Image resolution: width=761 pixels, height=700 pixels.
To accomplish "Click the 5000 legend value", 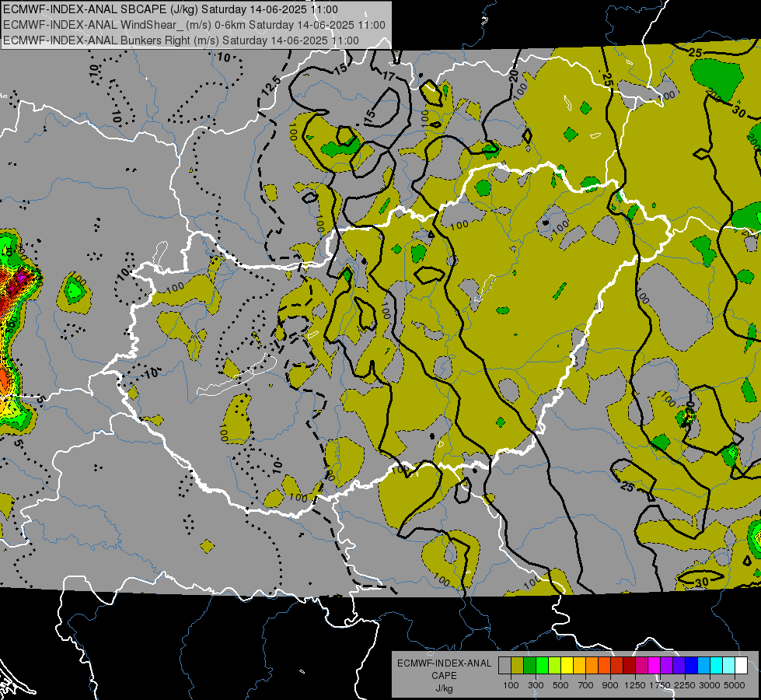I will pyautogui.click(x=735, y=685).
